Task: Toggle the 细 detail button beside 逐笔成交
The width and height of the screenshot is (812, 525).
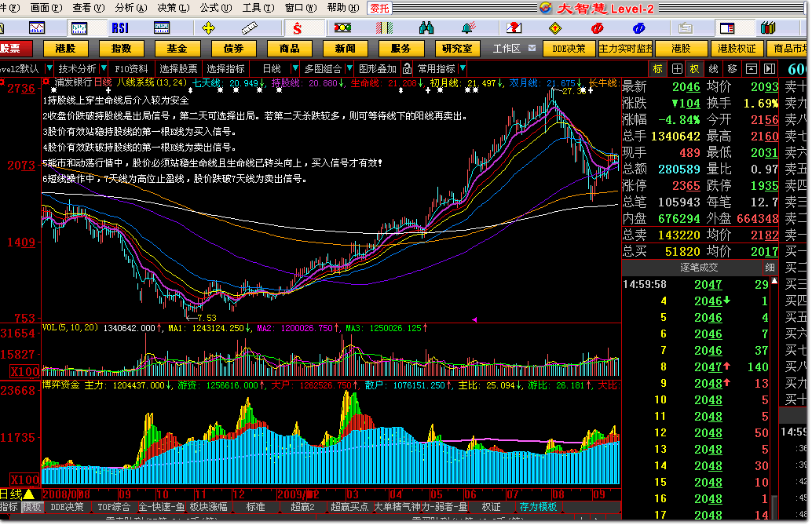Action: [x=770, y=268]
